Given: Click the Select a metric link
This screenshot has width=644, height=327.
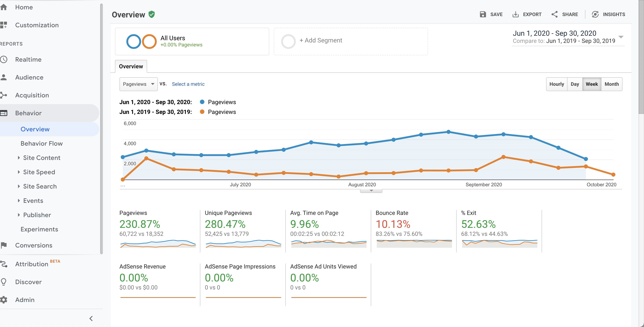Looking at the screenshot, I should (x=188, y=84).
